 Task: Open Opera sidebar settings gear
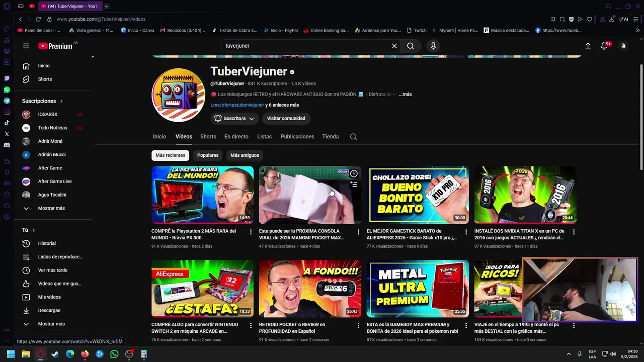coord(7,217)
